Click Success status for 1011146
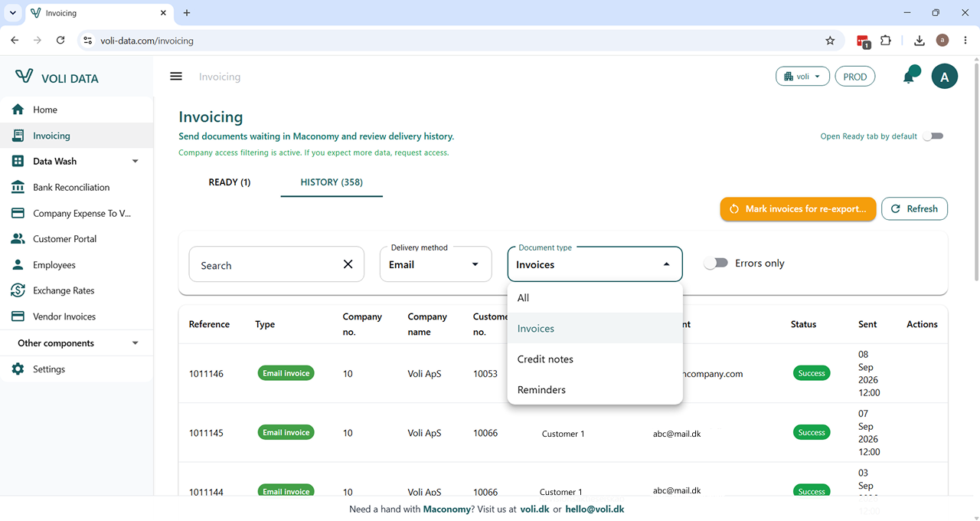 tap(812, 373)
